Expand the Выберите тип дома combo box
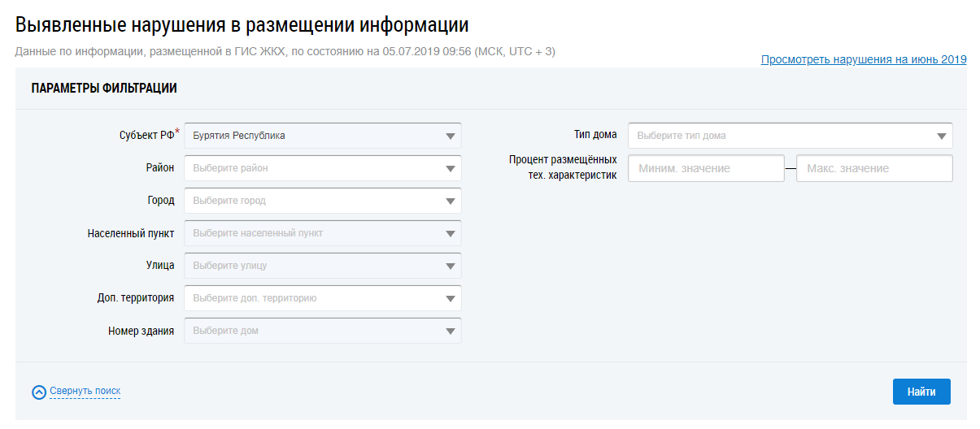Screen dimensions: 980x429 [781, 136]
